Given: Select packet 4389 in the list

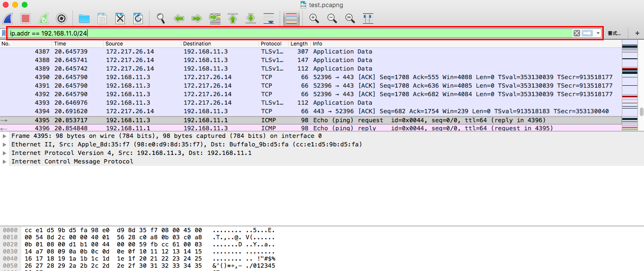Looking at the screenshot, I should [310, 69].
